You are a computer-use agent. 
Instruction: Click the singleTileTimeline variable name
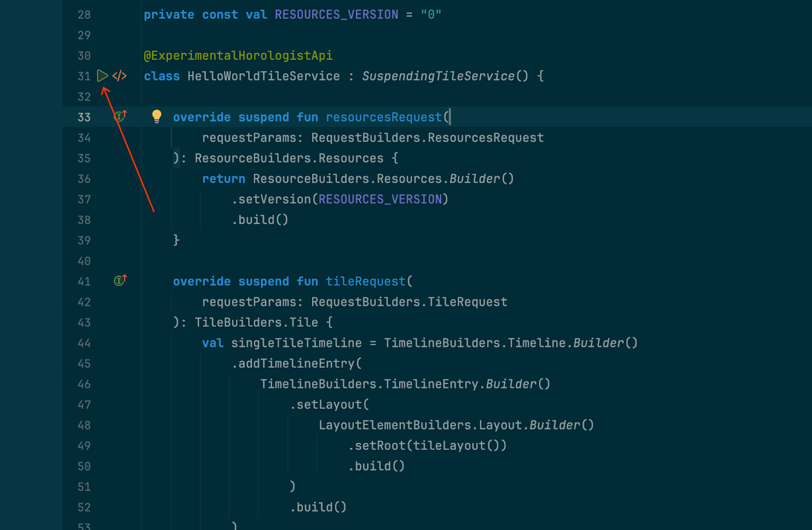coord(296,343)
